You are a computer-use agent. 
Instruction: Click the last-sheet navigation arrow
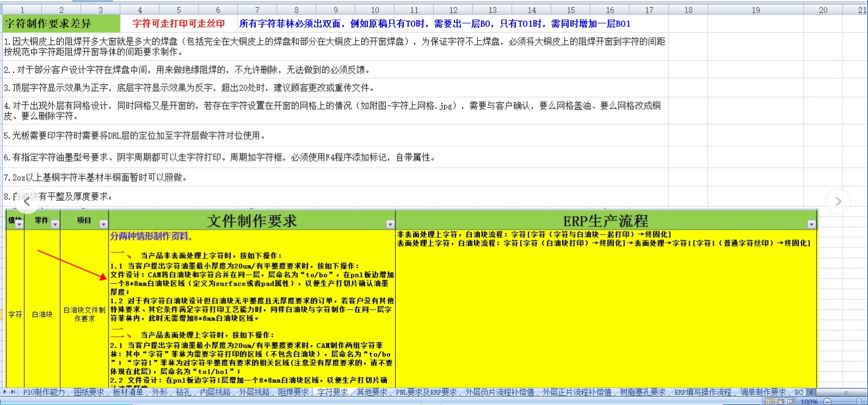(14, 392)
